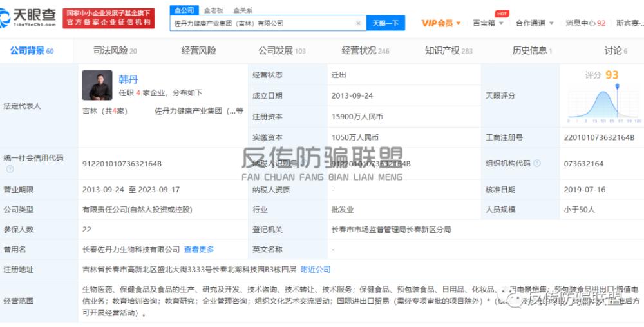644x327 pixels.
Task: Open the 历史信息 tab
Action: click(x=533, y=51)
